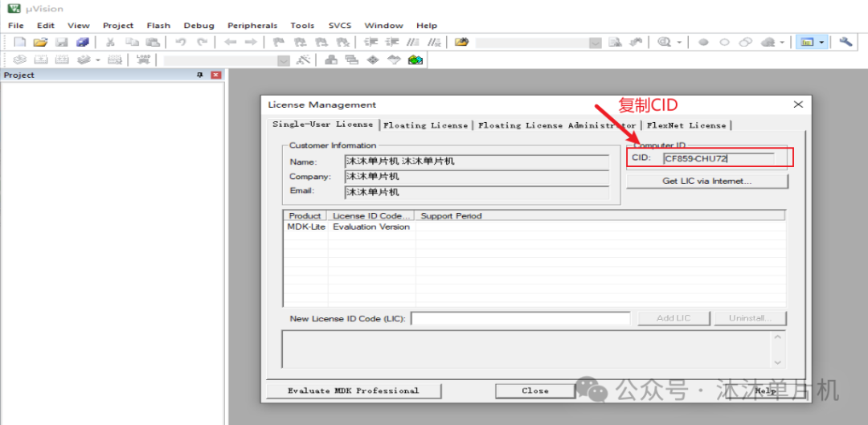
Task: Click the Indent selected lines icon
Action: (x=371, y=42)
